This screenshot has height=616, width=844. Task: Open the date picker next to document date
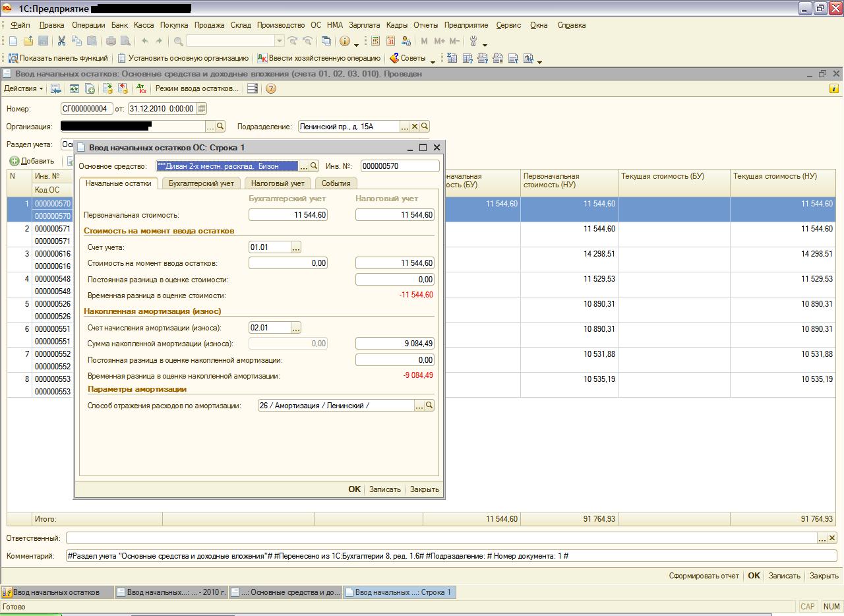pos(202,109)
